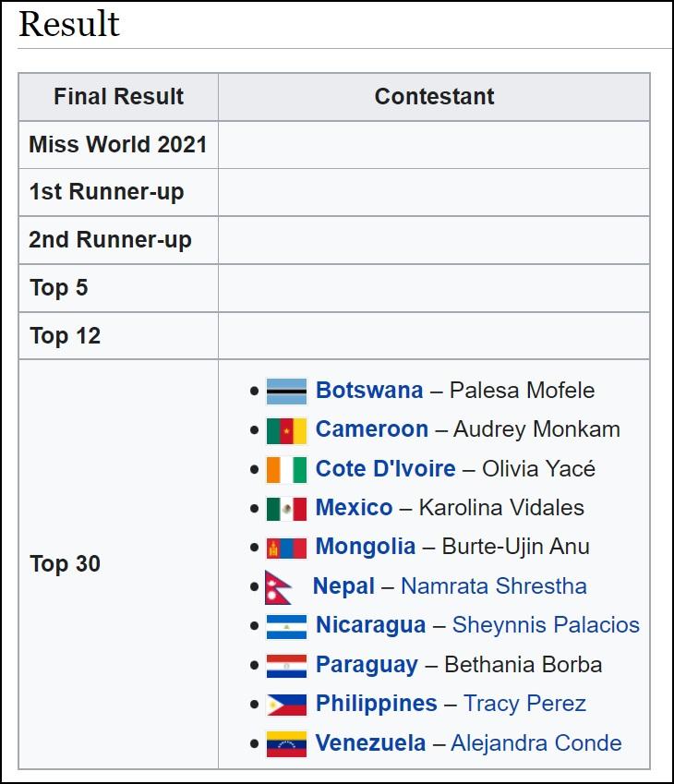The image size is (674, 784).
Task: Select the Final Result column header
Action: [118, 97]
